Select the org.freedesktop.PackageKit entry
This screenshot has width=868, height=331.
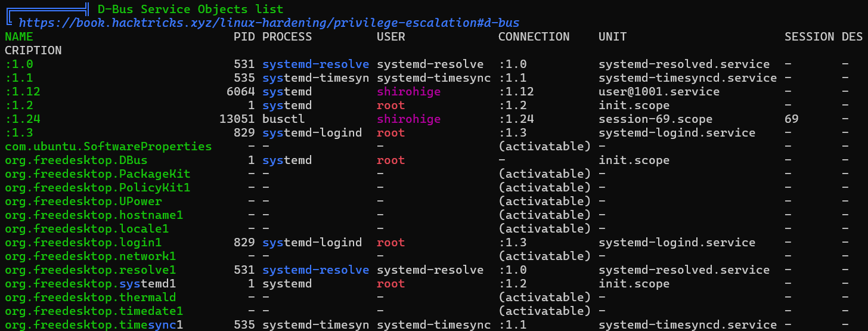(x=98, y=174)
